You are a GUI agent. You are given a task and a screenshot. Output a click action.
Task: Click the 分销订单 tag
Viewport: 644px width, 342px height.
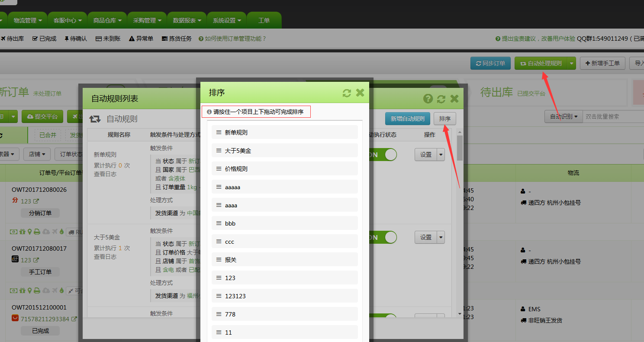[40, 213]
